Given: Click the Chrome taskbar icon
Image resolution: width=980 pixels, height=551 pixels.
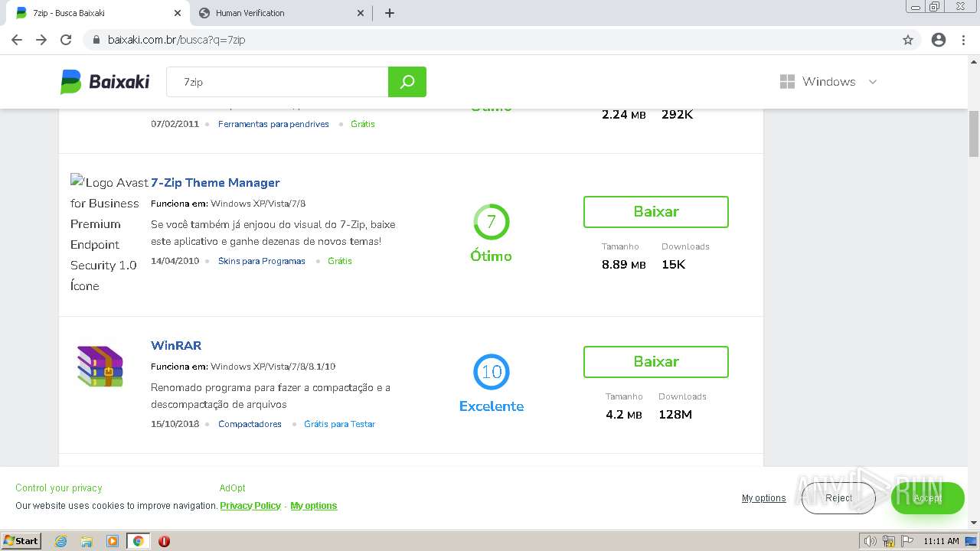Looking at the screenshot, I should pyautogui.click(x=138, y=541).
